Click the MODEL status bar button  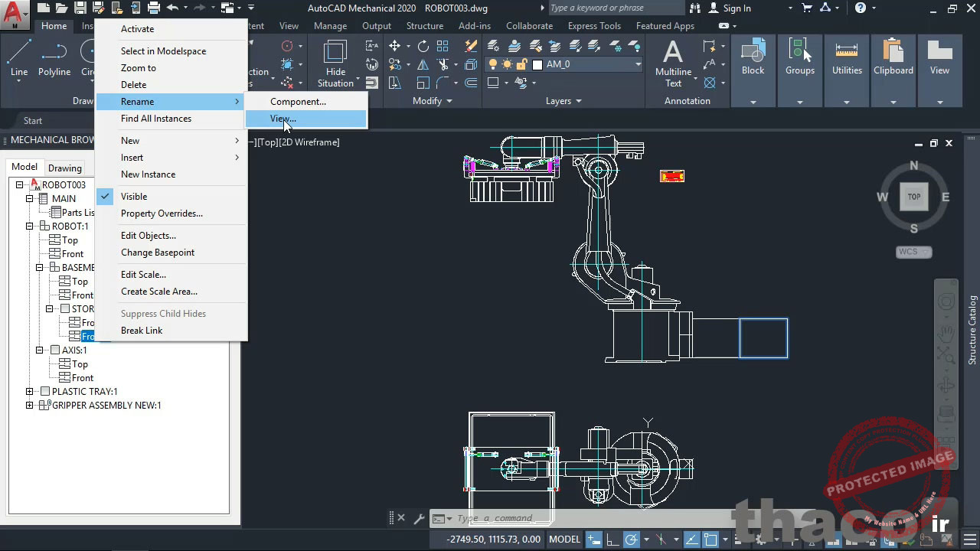565,540
